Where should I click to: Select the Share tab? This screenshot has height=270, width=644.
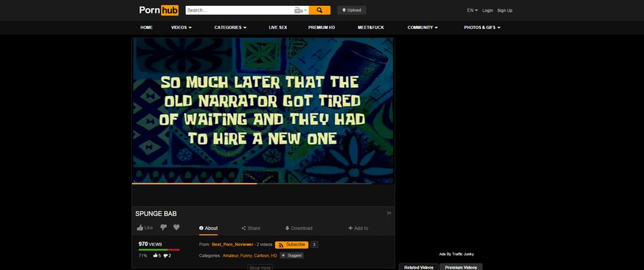tap(251, 229)
